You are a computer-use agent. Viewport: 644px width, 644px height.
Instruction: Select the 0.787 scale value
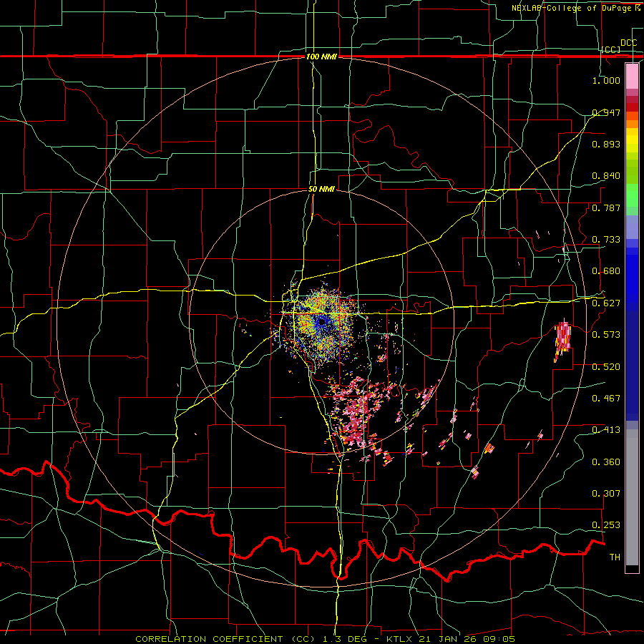tap(606, 208)
